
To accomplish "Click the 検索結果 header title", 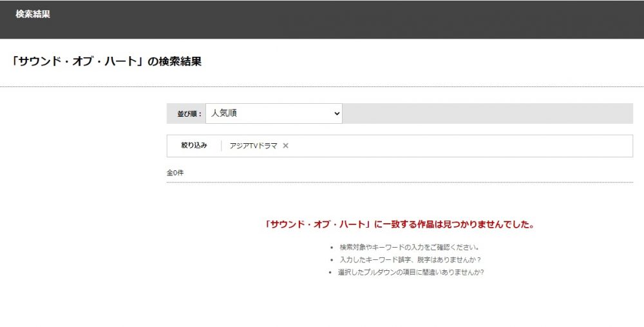I will pos(33,14).
